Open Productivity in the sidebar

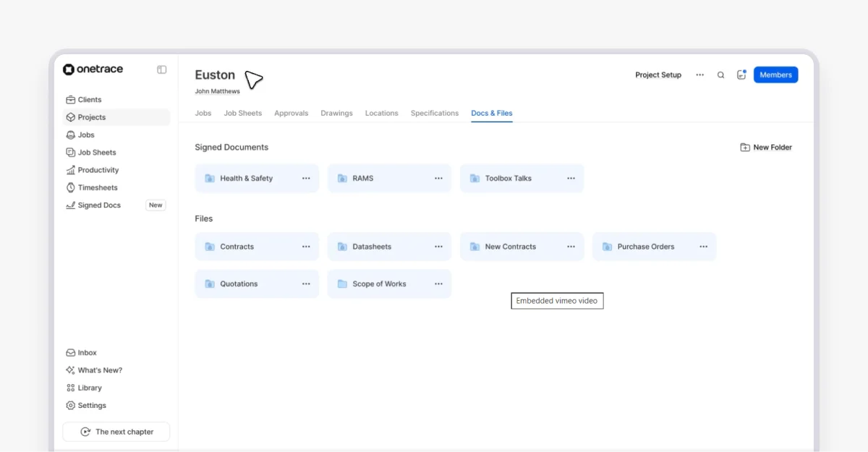[116, 170]
